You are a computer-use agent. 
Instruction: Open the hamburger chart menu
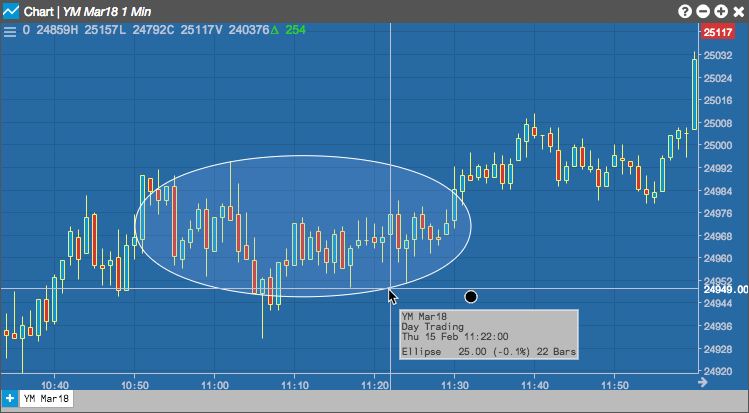[x=10, y=32]
